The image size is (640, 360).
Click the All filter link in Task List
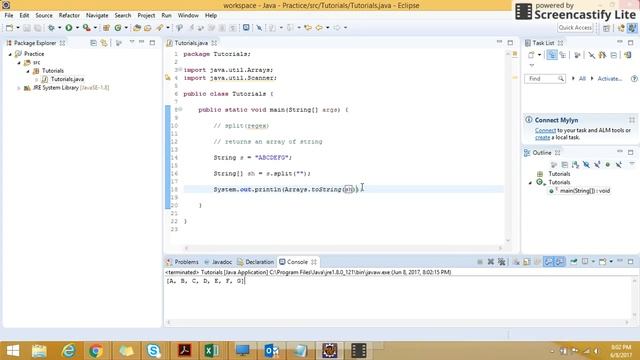click(582, 78)
